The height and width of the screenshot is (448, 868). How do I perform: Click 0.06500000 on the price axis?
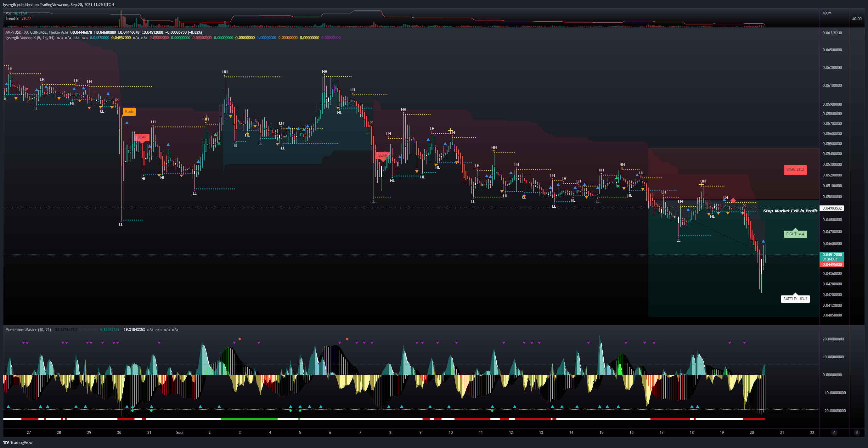click(832, 50)
